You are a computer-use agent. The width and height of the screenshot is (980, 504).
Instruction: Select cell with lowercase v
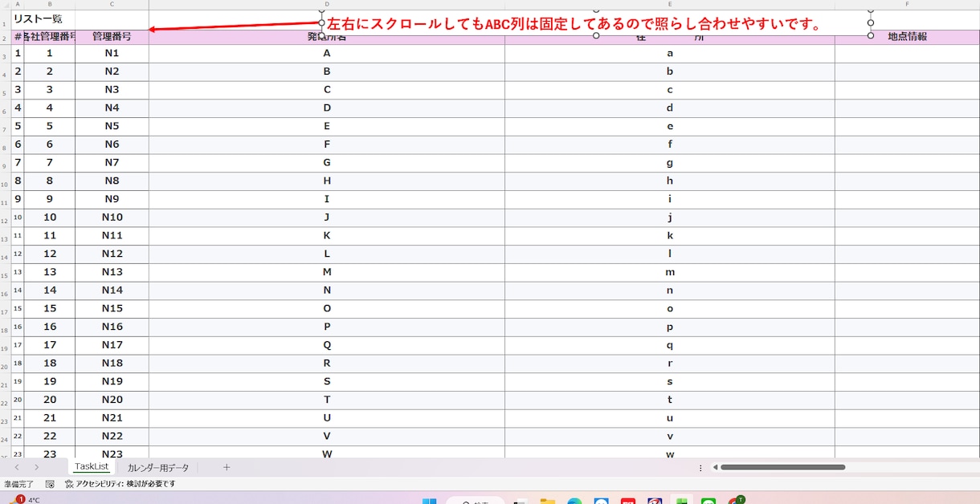coord(670,436)
